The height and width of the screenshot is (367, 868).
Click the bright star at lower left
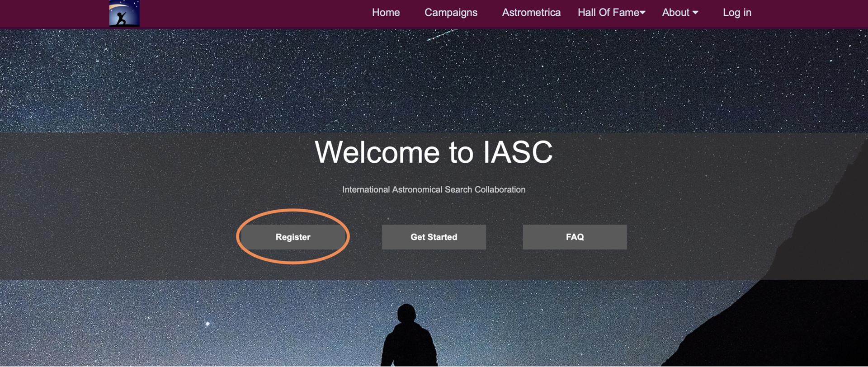point(208,324)
